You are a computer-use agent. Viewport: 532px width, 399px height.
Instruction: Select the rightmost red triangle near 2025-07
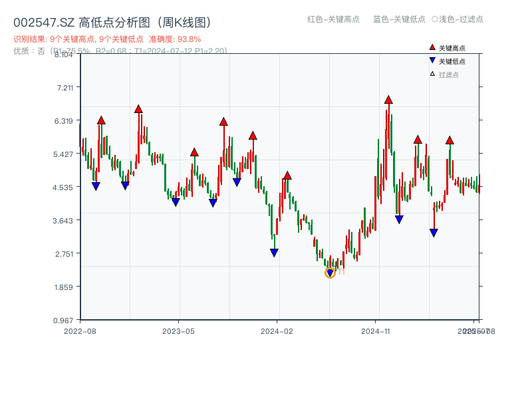(x=450, y=140)
